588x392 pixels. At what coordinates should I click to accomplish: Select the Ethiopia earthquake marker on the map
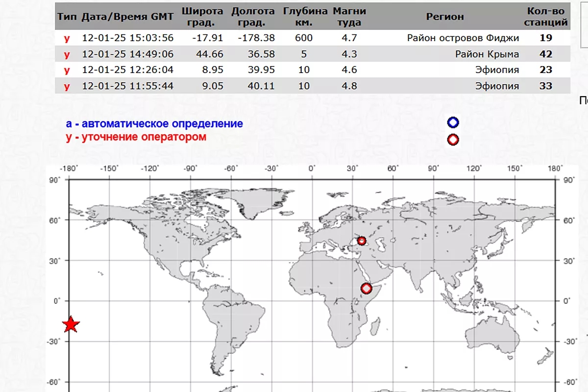coord(366,289)
